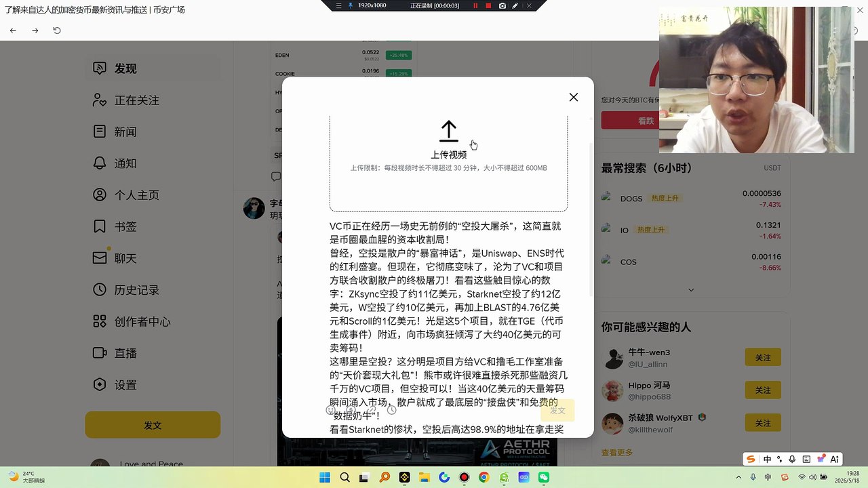Show hidden system tray icons

[738, 477]
